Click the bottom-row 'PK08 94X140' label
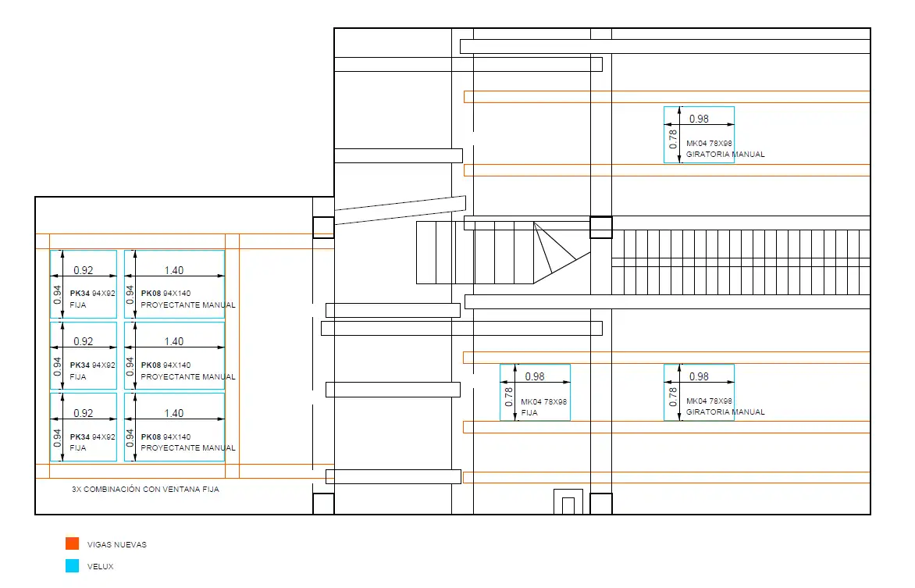This screenshot has width=915, height=588. (x=166, y=437)
